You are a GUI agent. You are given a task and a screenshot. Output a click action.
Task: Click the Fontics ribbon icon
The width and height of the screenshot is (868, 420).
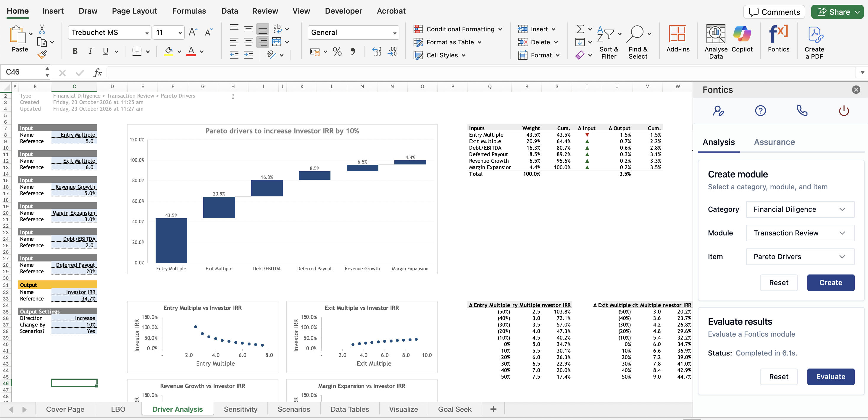pyautogui.click(x=778, y=34)
